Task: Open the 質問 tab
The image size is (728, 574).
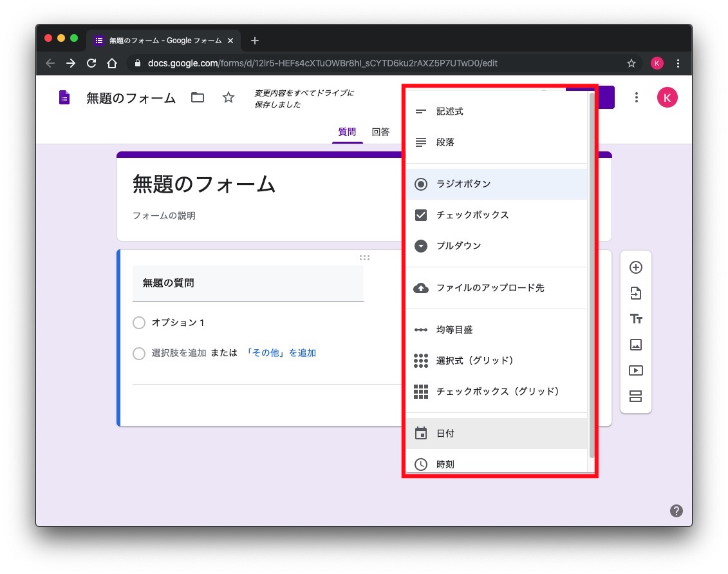Action: coord(347,132)
